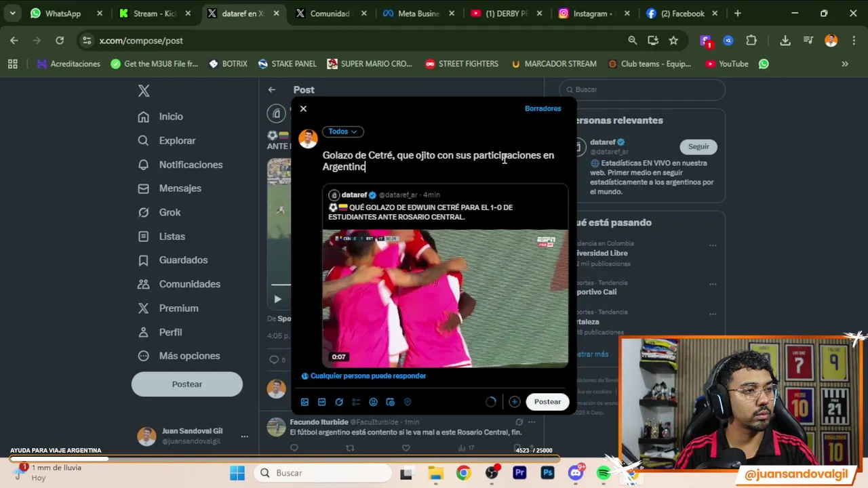Add a GIF in composer toolbar
Viewport: 868px width, 488px height.
(x=321, y=402)
